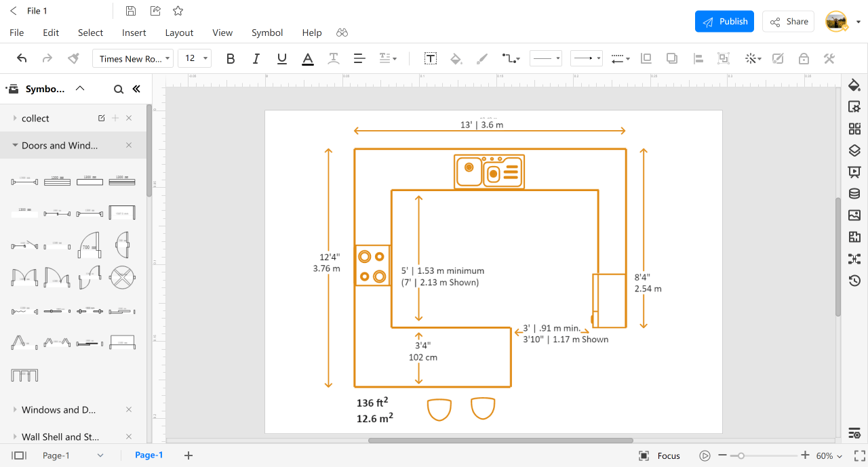Open the Font family dropdown

[133, 58]
